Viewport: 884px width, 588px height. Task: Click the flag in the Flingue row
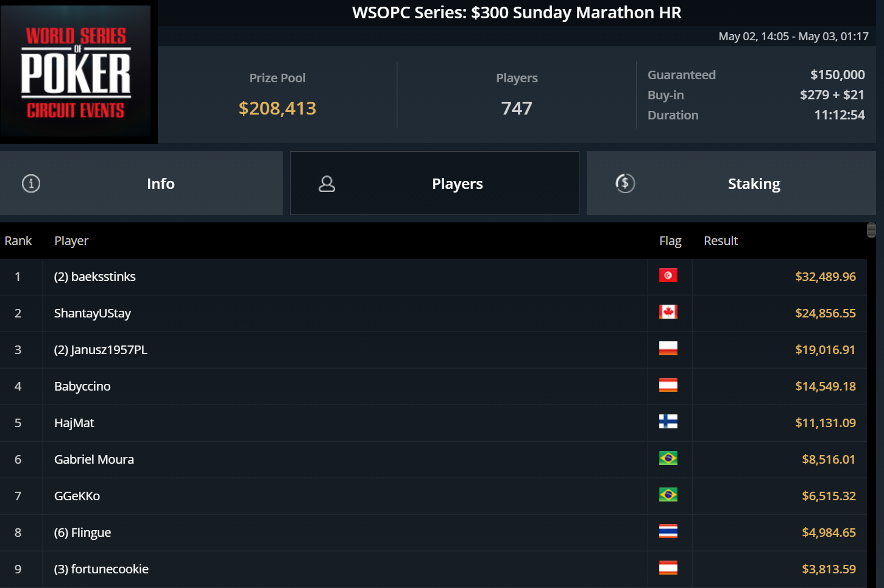[x=668, y=532]
